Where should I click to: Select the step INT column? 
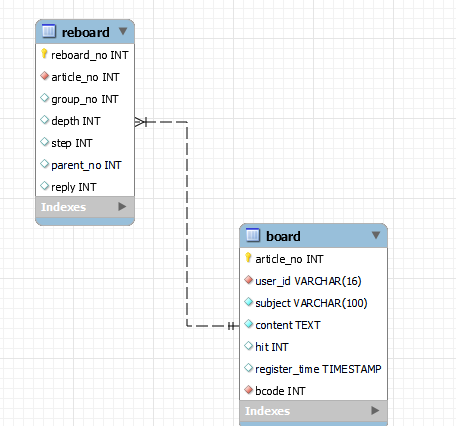pyautogui.click(x=72, y=143)
